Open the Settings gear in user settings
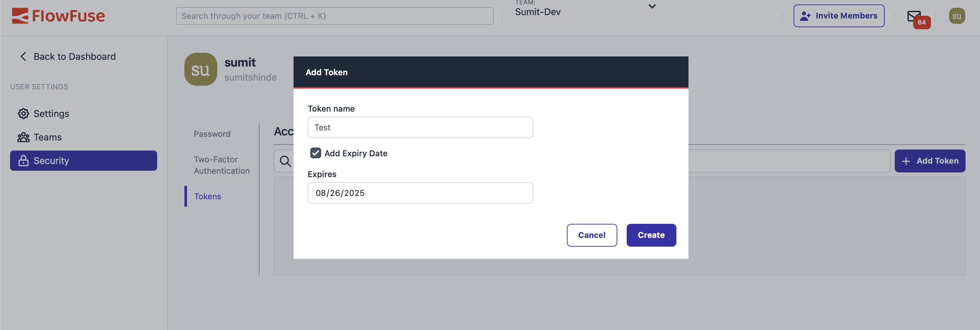The height and width of the screenshot is (330, 980). 23,113
